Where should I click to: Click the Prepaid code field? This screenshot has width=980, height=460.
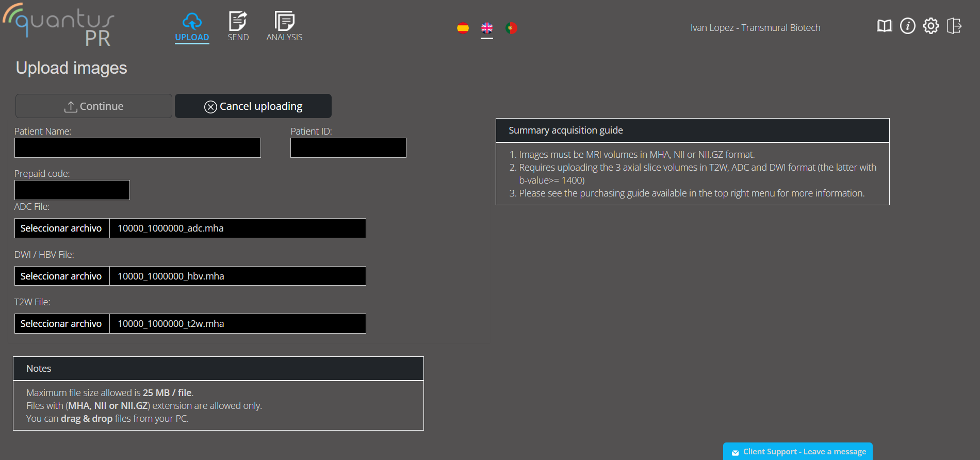point(72,190)
